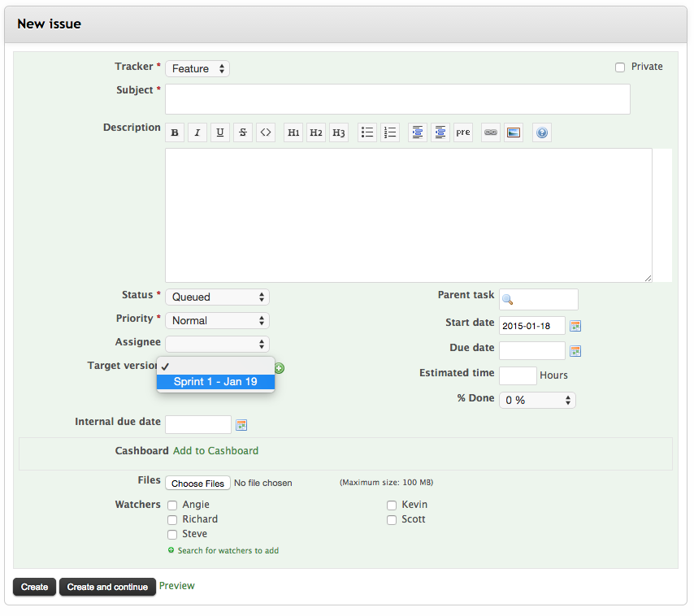
Task: Insert preformatted text with pre button
Action: point(463,132)
